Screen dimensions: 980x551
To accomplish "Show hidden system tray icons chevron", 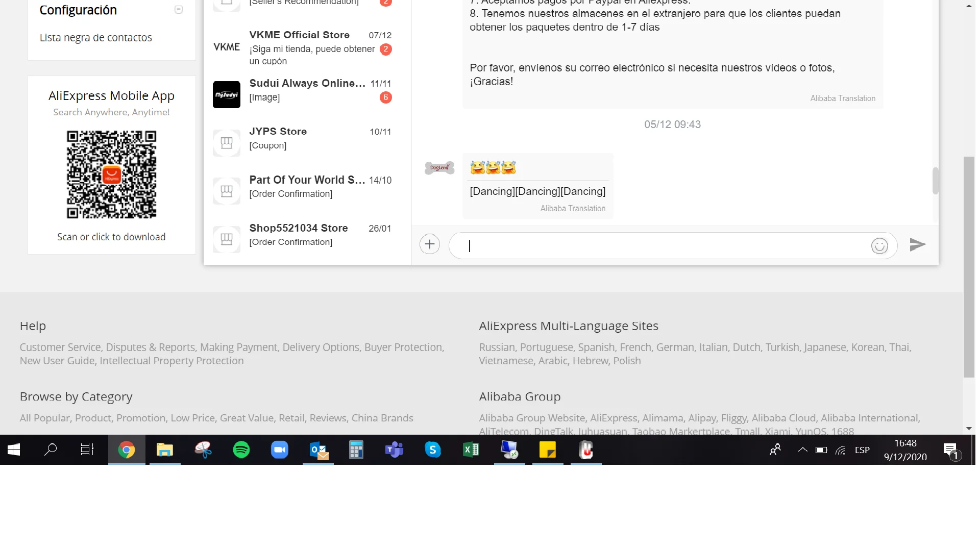I will (802, 450).
